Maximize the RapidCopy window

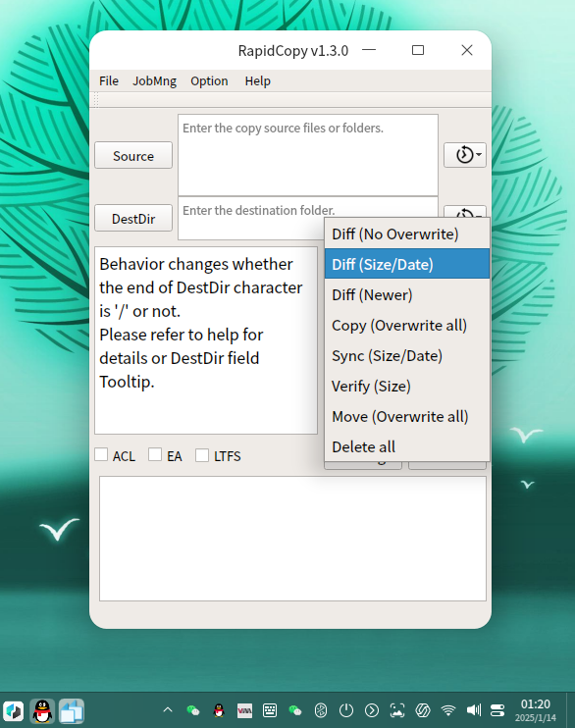(x=418, y=50)
